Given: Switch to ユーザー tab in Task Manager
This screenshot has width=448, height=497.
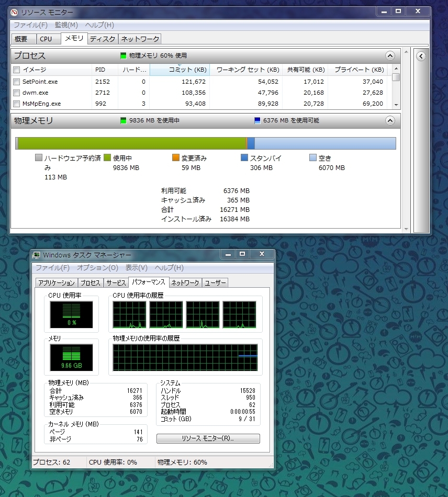Looking at the screenshot, I should tap(215, 283).
